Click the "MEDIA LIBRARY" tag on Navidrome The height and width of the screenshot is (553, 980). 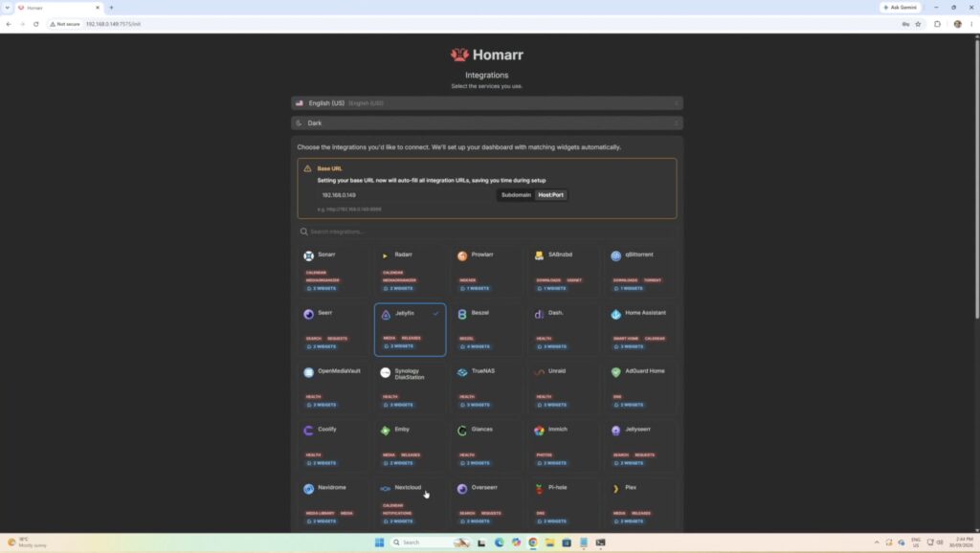pos(321,513)
